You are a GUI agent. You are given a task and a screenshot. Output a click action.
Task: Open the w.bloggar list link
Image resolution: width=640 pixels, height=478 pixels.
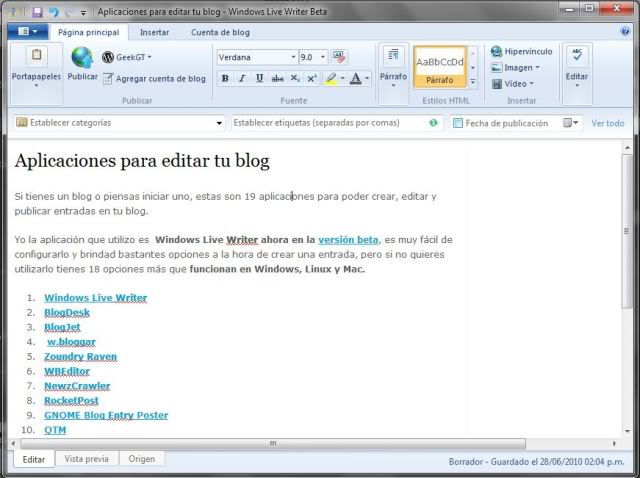pyautogui.click(x=71, y=342)
